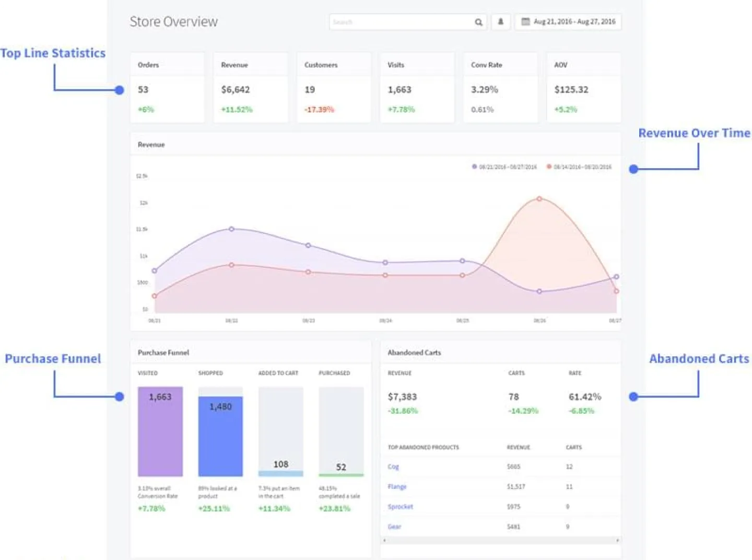This screenshot has height=560, width=752.
Task: Select the AOV stat card
Action: (x=583, y=87)
